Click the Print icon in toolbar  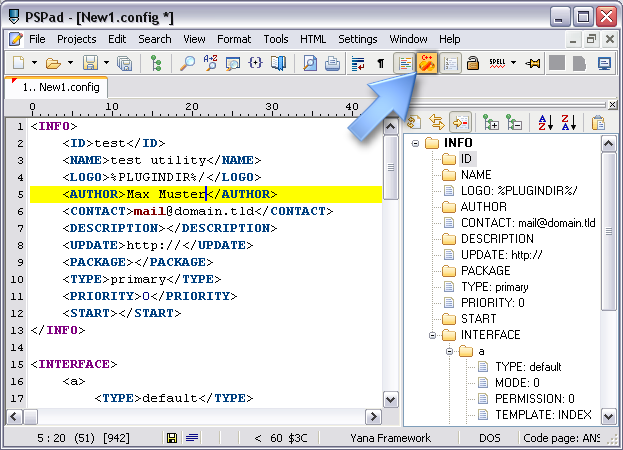332,63
